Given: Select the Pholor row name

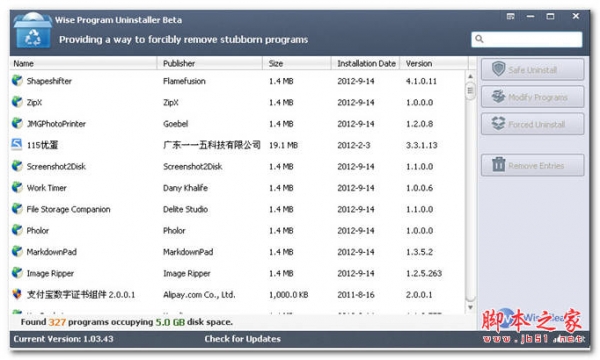Looking at the screenshot, I should coord(38,231).
